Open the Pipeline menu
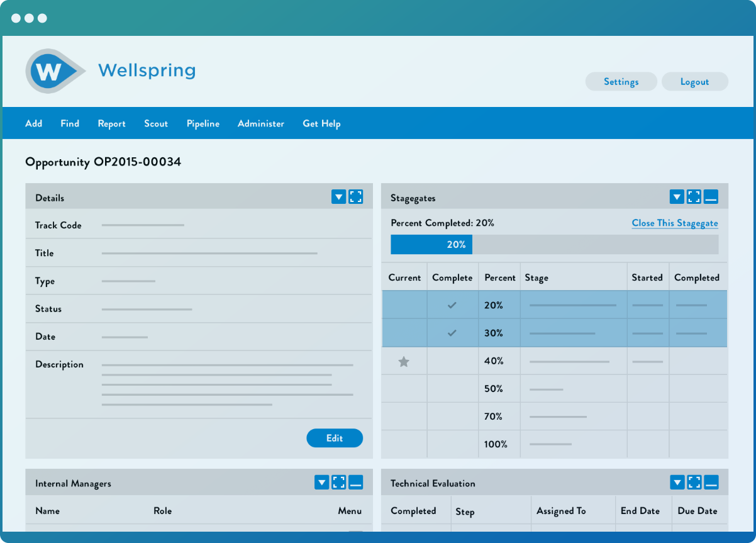Screen dimensions: 756x543 [x=203, y=124]
